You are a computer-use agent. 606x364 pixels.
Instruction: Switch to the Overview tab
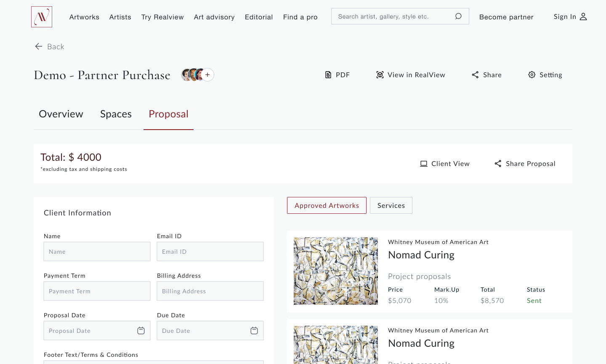(61, 114)
